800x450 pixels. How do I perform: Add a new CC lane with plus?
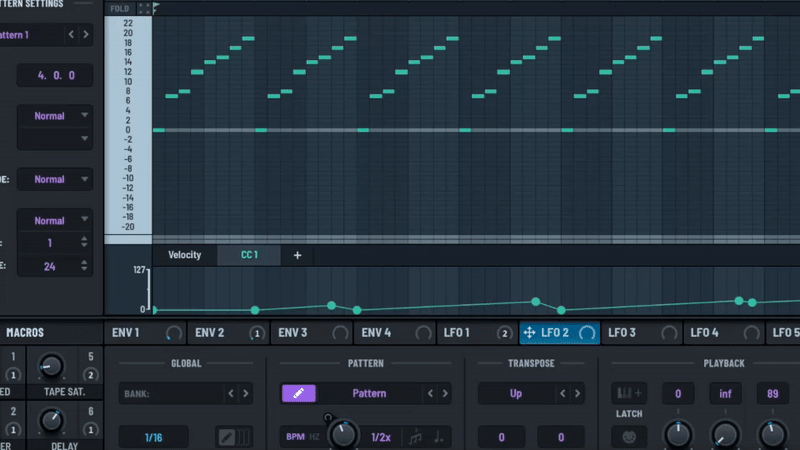coord(297,255)
